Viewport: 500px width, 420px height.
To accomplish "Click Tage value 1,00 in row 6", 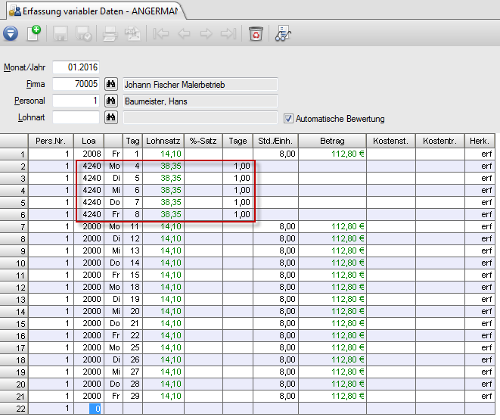I will 238,214.
